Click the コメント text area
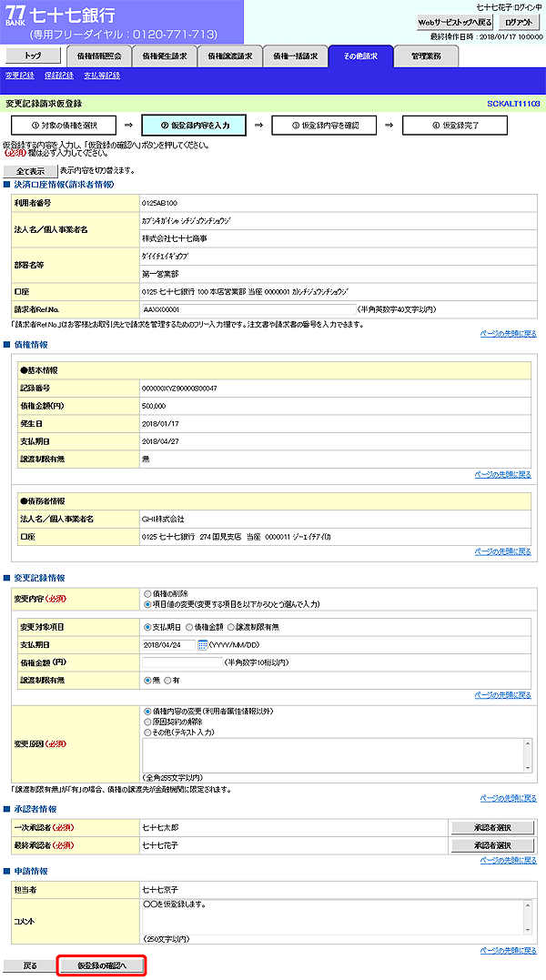The image size is (546, 980). click(x=334, y=916)
